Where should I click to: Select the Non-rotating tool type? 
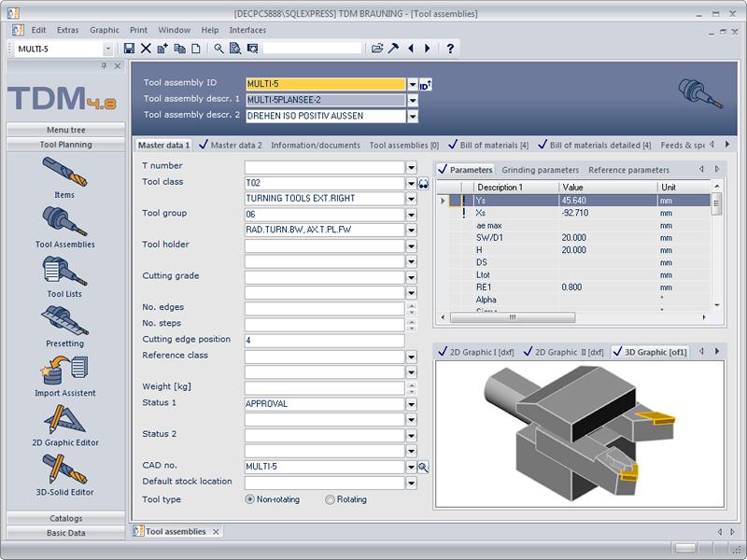click(250, 499)
